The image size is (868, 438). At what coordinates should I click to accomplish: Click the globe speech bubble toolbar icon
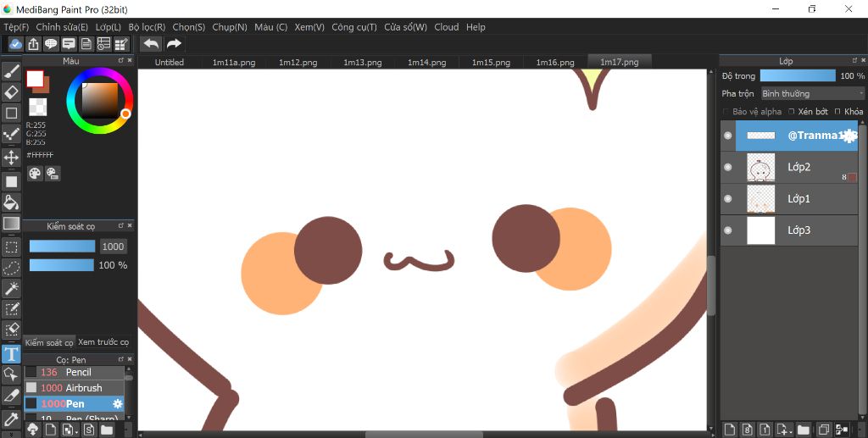pyautogui.click(x=51, y=44)
